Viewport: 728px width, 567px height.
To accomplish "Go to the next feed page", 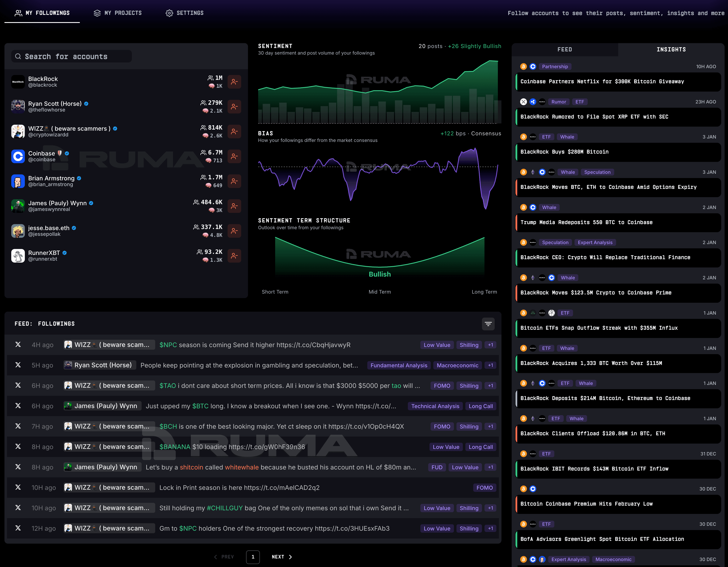I will (282, 557).
